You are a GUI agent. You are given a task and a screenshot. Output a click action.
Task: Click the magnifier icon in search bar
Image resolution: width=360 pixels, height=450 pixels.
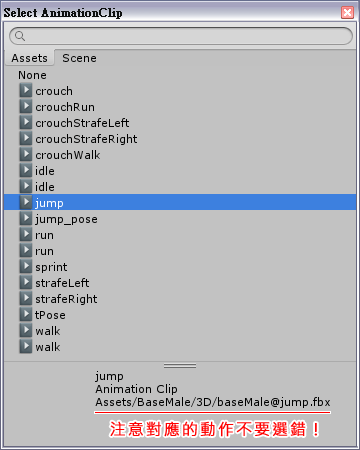(20, 36)
